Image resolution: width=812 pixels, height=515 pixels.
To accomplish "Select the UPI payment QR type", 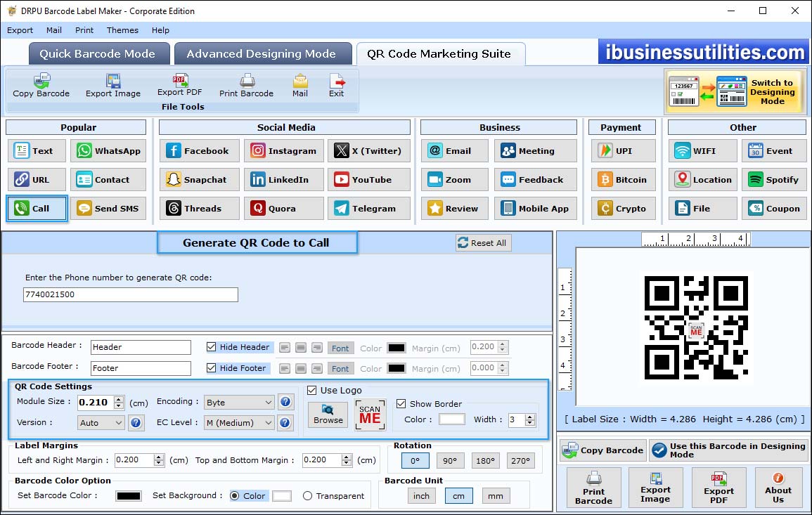I will (x=624, y=150).
